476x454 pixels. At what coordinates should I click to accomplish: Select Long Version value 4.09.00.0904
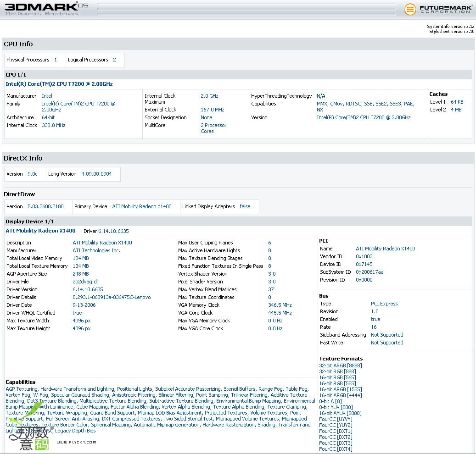tap(96, 174)
